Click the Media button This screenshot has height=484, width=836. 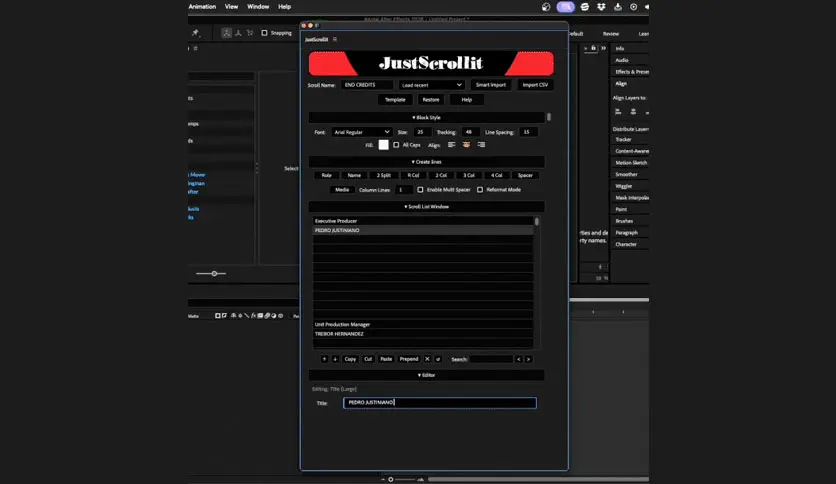[342, 190]
